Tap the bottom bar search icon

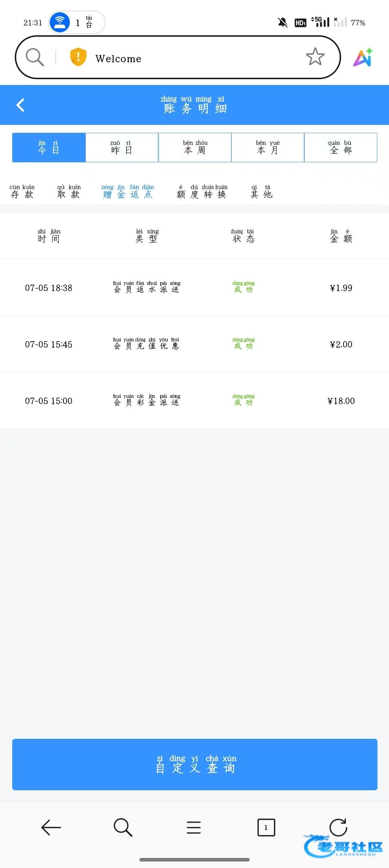point(123,827)
